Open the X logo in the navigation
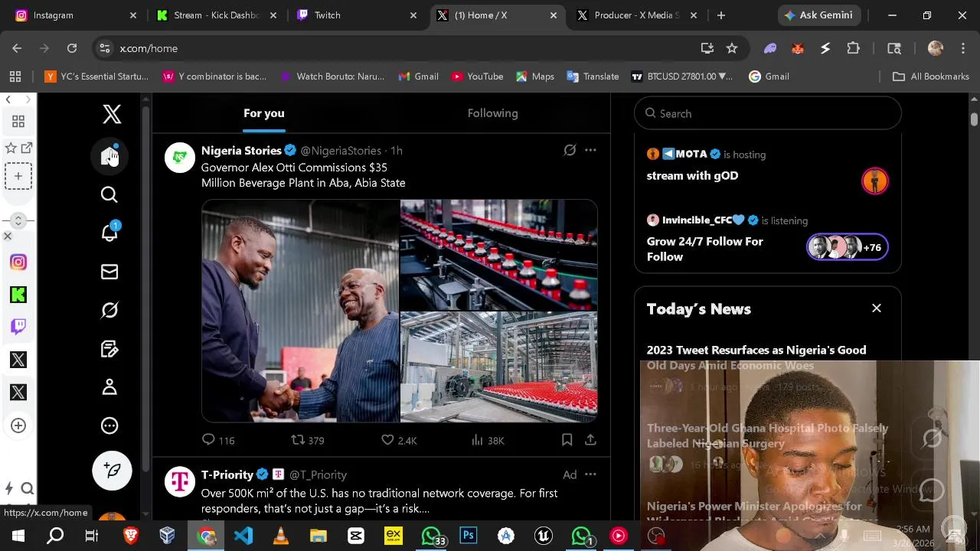This screenshot has width=980, height=551. (x=112, y=114)
